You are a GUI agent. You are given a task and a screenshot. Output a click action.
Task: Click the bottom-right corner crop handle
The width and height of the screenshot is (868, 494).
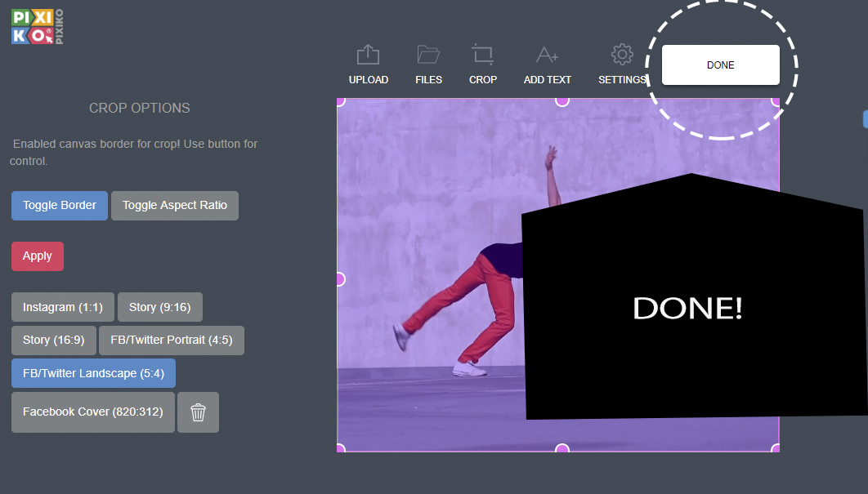pyautogui.click(x=776, y=448)
